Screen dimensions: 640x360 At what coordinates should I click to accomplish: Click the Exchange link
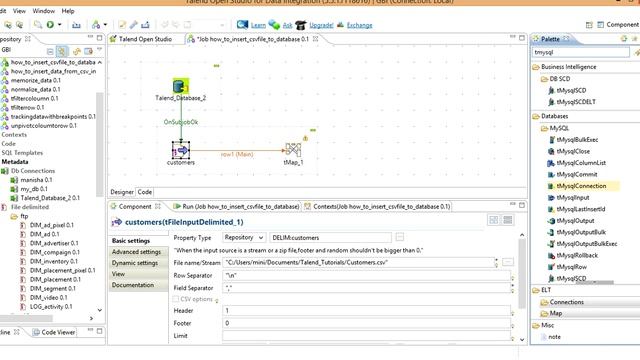(360, 25)
